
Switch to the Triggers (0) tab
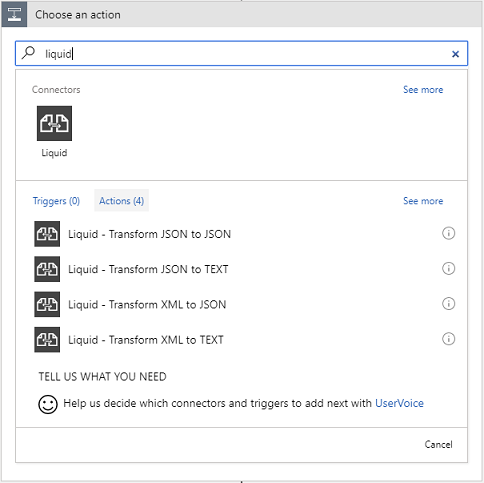(56, 201)
